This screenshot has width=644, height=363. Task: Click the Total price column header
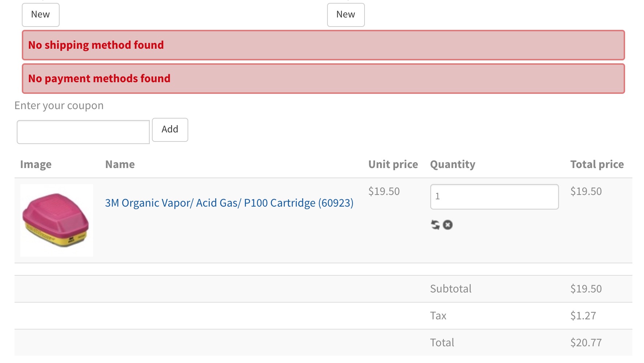(x=597, y=164)
